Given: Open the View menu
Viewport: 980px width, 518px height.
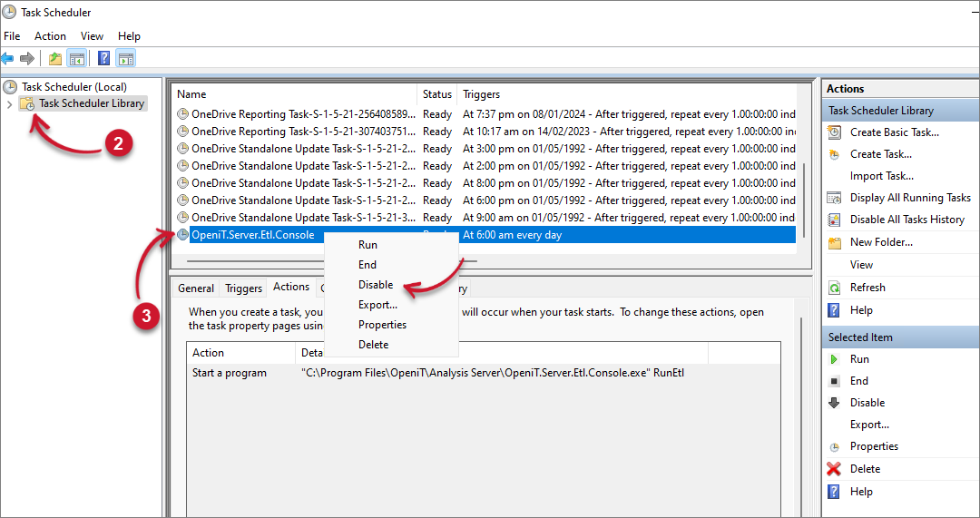Looking at the screenshot, I should 92,36.
